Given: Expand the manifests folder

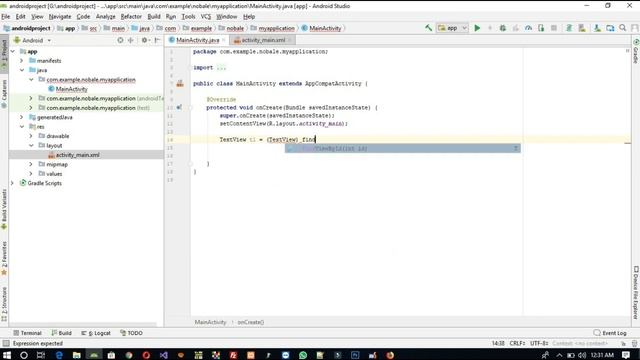Looking at the screenshot, I should click(22, 61).
